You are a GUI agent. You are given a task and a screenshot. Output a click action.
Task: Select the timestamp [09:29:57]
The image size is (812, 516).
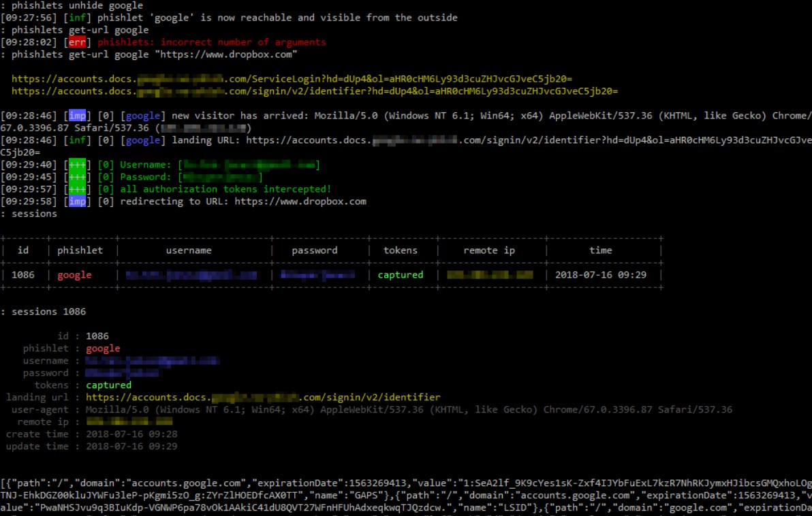[29, 189]
